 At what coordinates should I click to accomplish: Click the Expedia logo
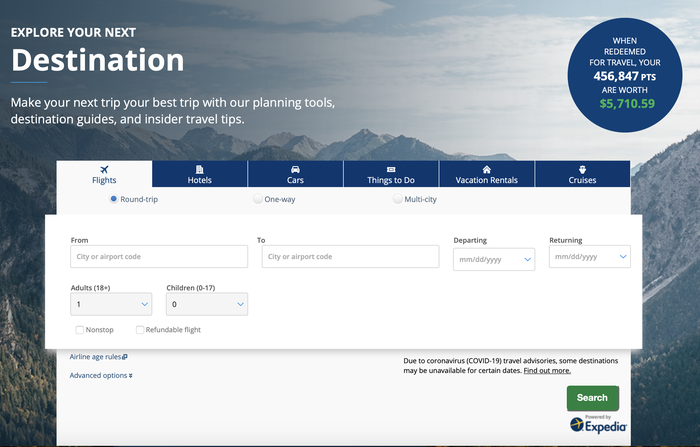tap(598, 425)
